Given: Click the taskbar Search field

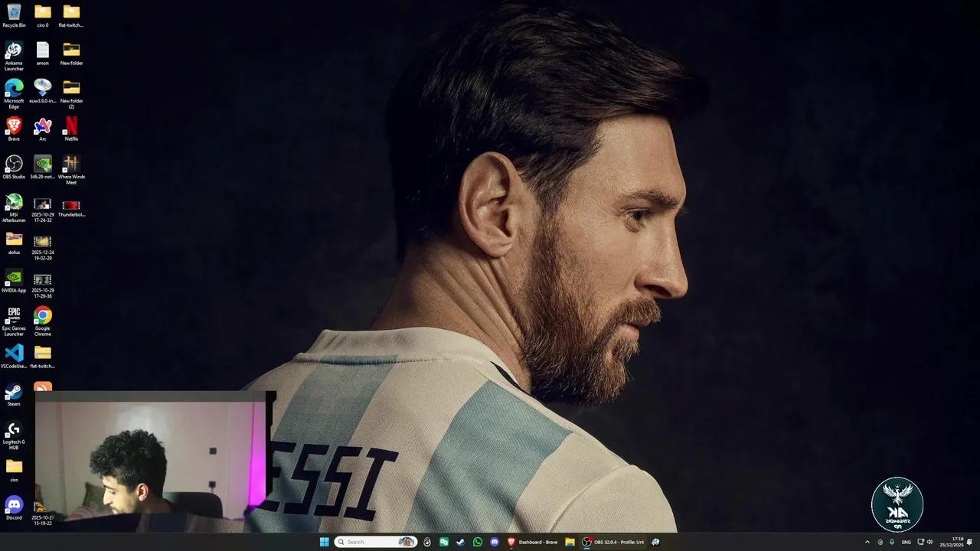Looking at the screenshot, I should 374,541.
